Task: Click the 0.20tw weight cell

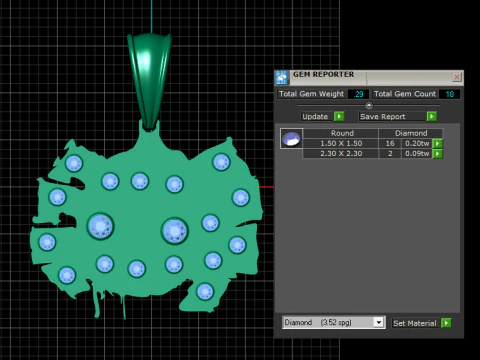Action: [x=417, y=144]
